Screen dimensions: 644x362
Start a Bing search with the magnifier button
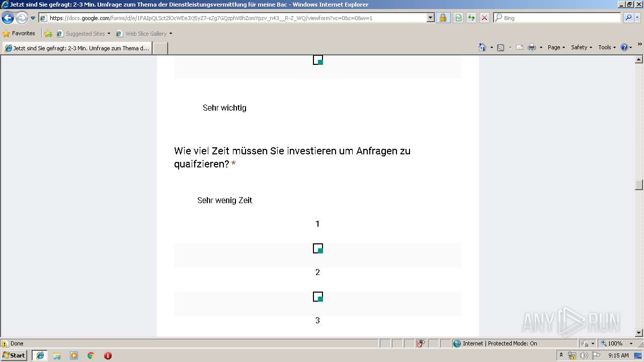(628, 18)
